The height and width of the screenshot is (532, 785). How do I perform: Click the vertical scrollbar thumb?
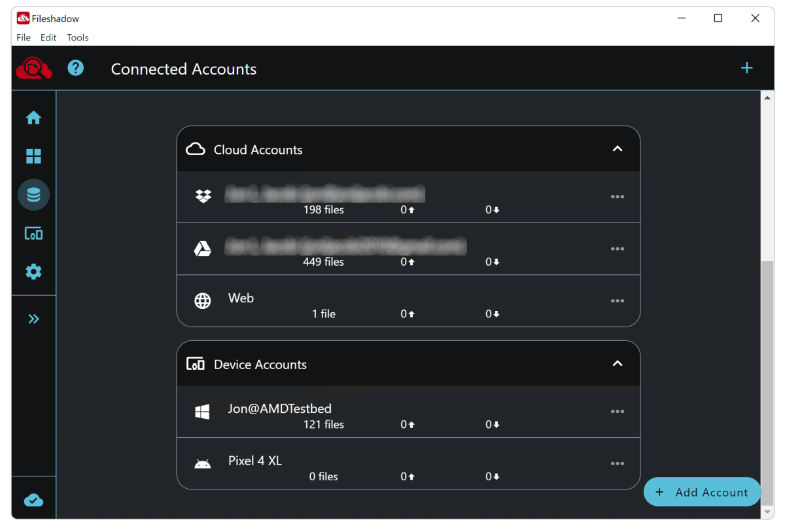coord(767,383)
